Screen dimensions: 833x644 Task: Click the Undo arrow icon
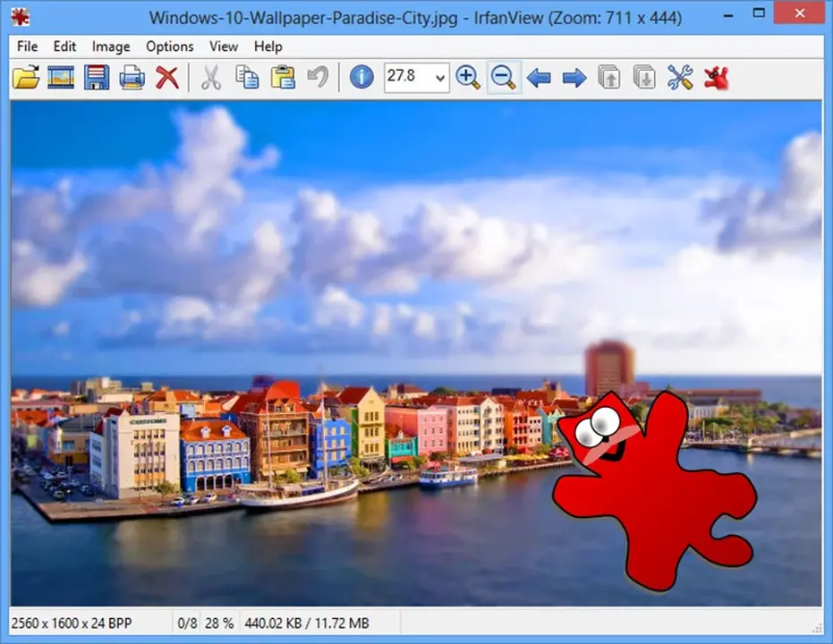tap(318, 78)
